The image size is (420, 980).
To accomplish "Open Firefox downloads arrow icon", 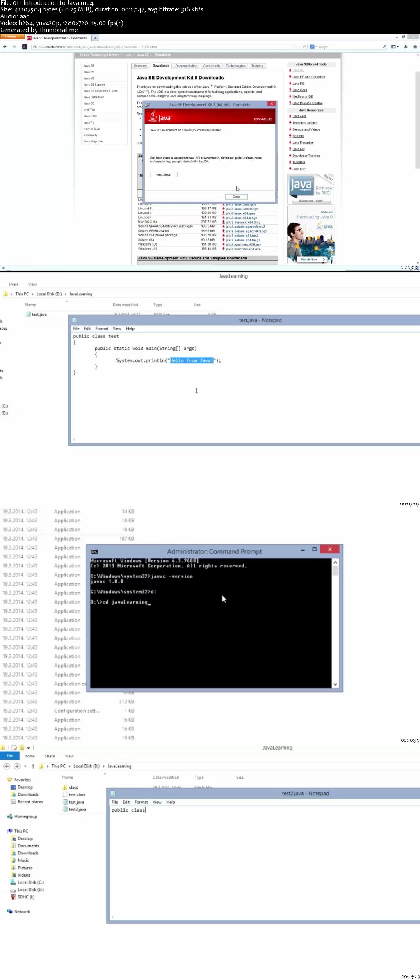I will pyautogui.click(x=406, y=47).
